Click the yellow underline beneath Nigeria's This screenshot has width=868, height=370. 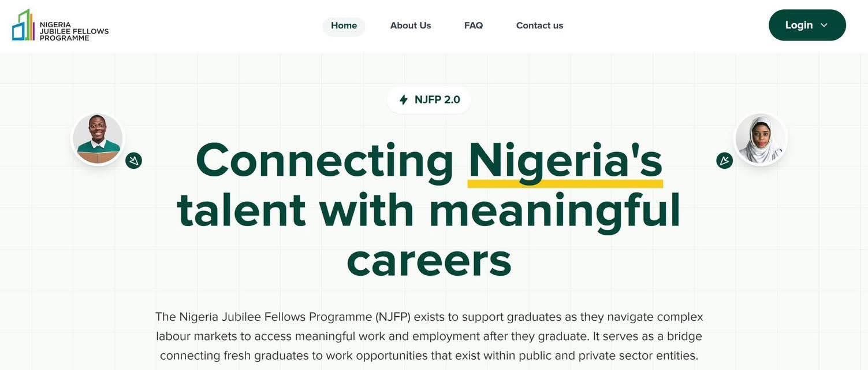coord(565,184)
